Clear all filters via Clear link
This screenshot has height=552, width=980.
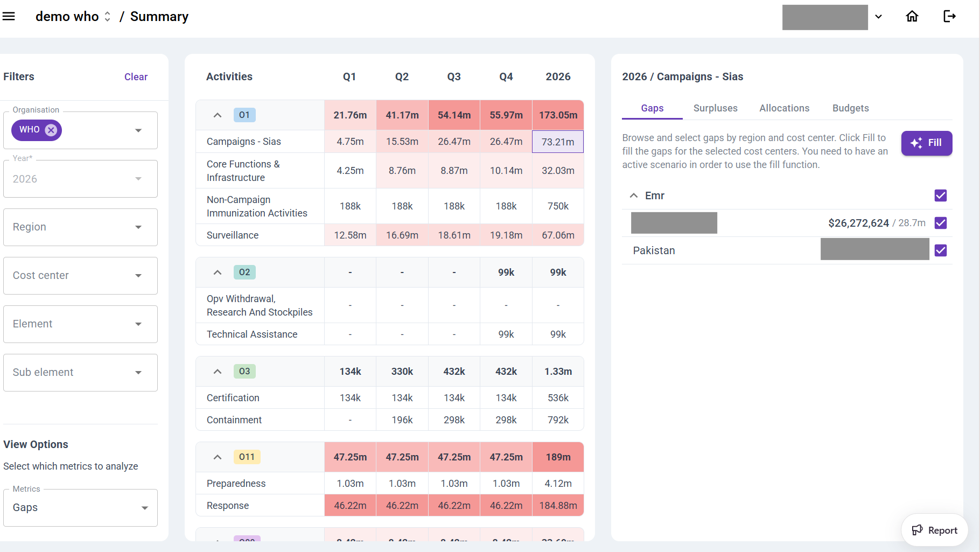click(136, 77)
